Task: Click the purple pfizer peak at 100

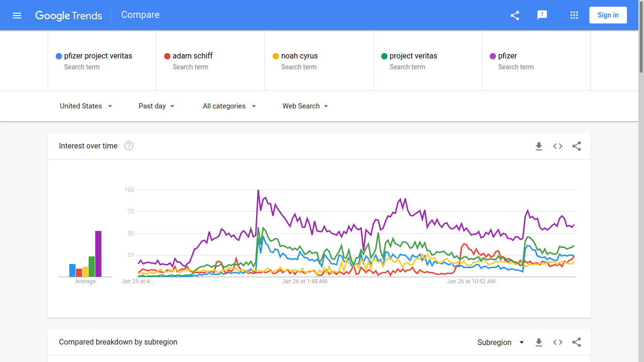Action: click(258, 190)
